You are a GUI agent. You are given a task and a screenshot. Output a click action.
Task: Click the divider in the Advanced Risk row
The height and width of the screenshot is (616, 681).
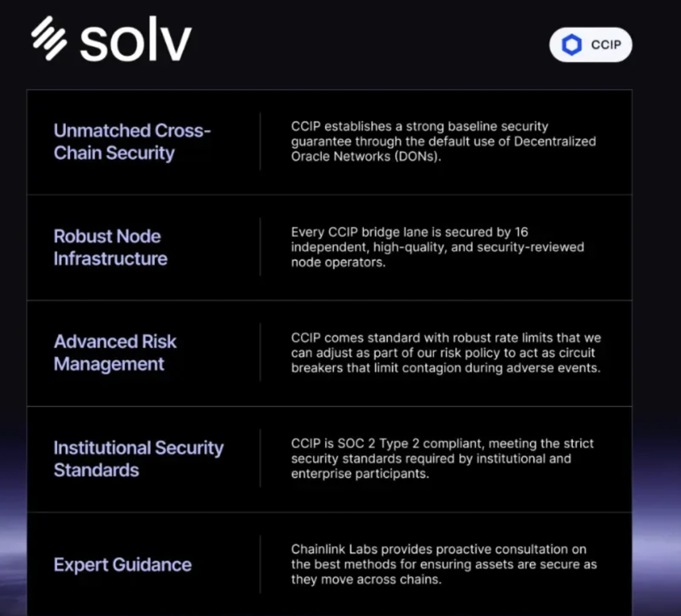click(260, 352)
